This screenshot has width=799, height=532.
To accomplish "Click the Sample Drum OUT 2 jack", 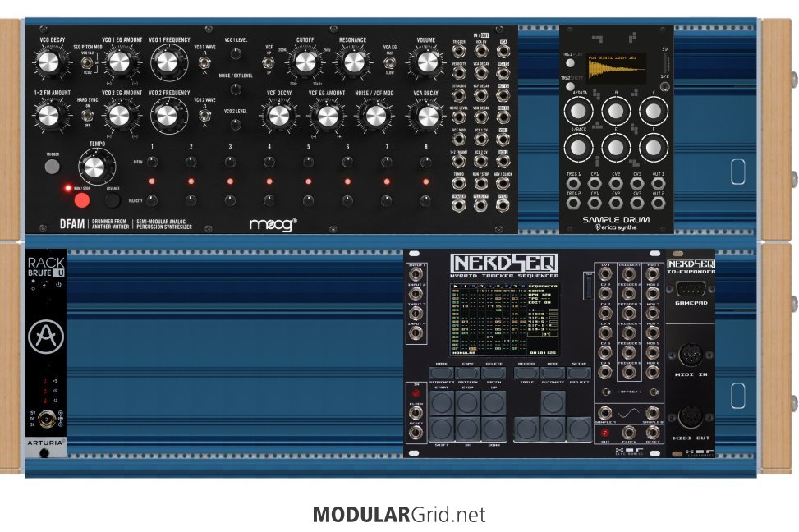I will point(658,203).
